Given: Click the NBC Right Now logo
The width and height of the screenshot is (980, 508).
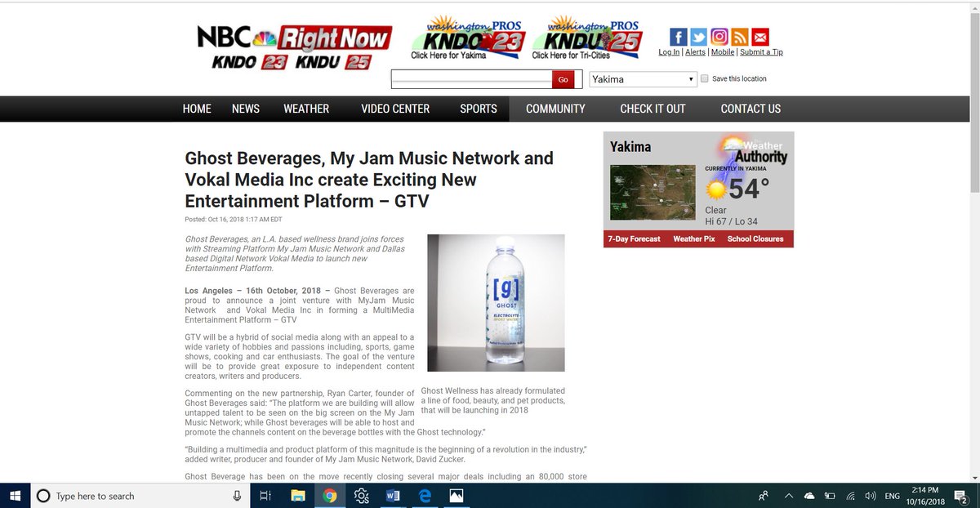Looking at the screenshot, I should click(294, 47).
